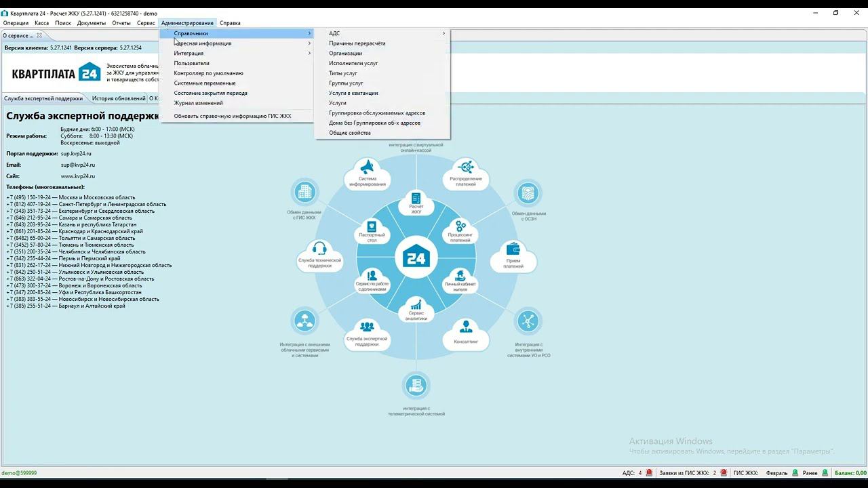The height and width of the screenshot is (488, 868).
Task: Click the sup@kvp24.ru email address
Action: click(78, 165)
